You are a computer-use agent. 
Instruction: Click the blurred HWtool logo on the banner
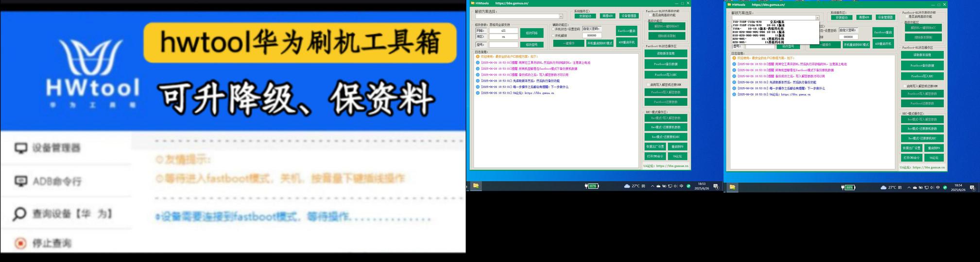[92, 73]
